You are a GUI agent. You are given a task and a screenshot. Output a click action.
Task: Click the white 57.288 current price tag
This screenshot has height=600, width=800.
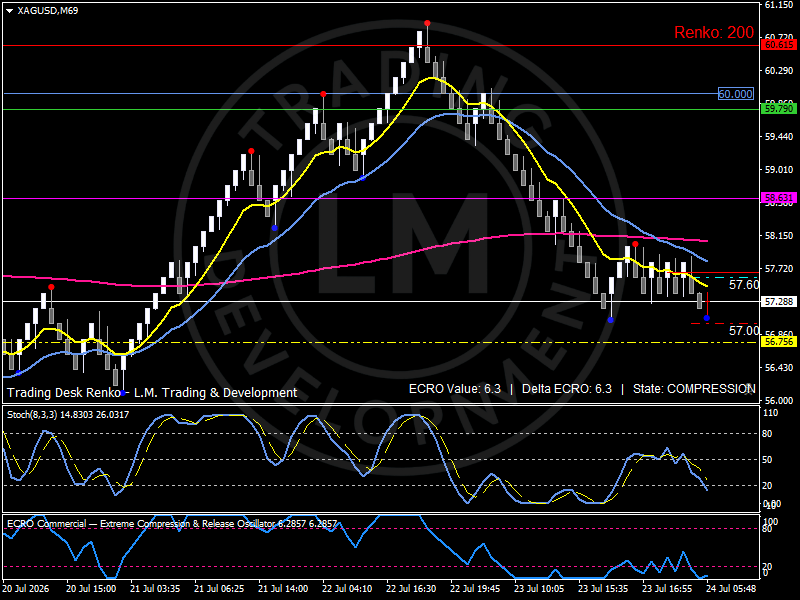click(x=779, y=302)
